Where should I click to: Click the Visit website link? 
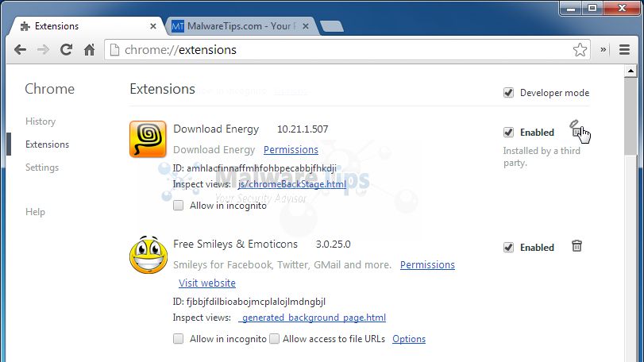click(207, 283)
